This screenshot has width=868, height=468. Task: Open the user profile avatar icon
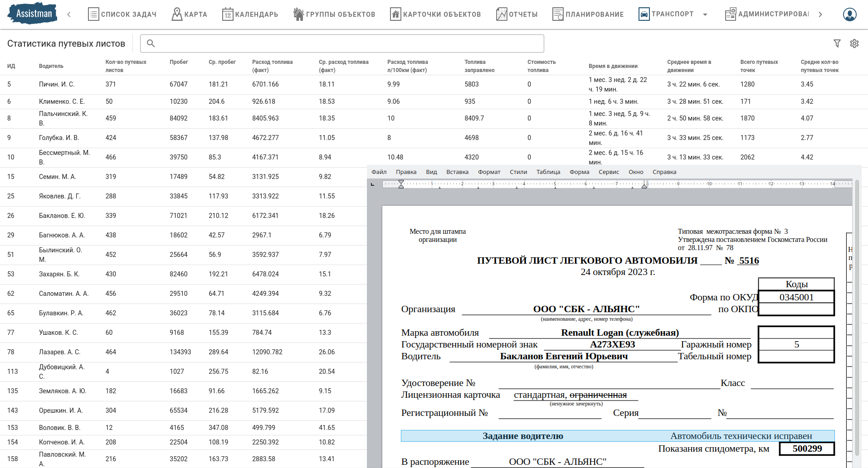pyautogui.click(x=849, y=14)
